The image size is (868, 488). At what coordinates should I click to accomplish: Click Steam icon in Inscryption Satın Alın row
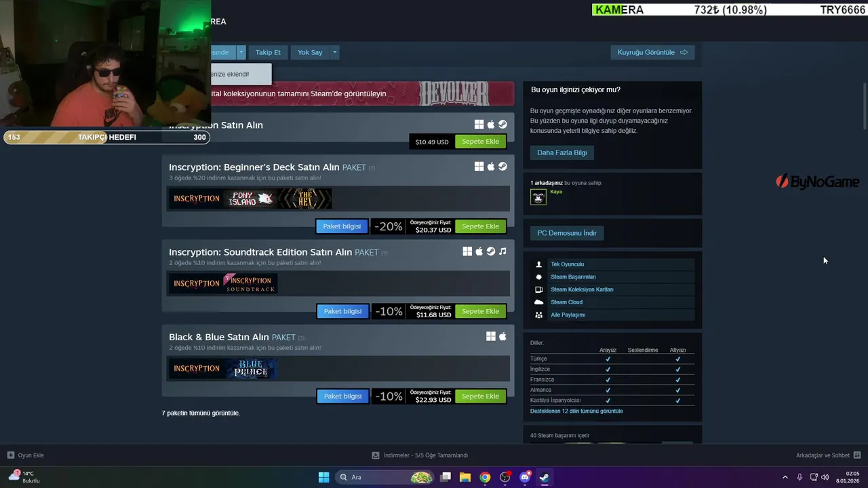coord(502,125)
